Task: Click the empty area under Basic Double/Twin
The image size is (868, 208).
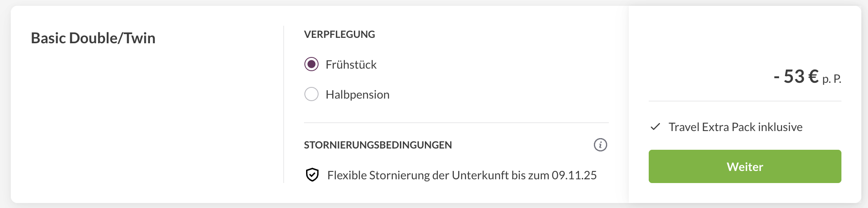Action: (145, 125)
